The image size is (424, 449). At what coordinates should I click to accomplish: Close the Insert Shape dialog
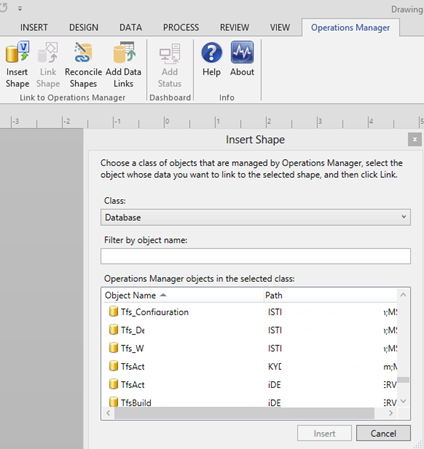[415, 139]
